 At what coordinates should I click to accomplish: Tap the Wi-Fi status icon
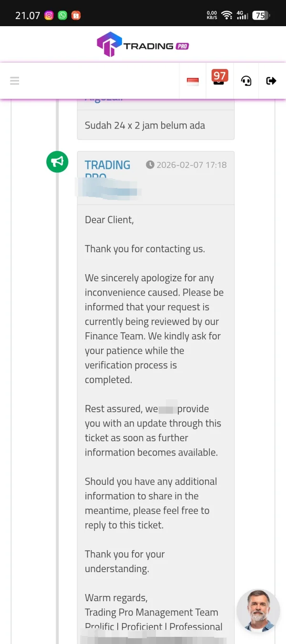[227, 15]
